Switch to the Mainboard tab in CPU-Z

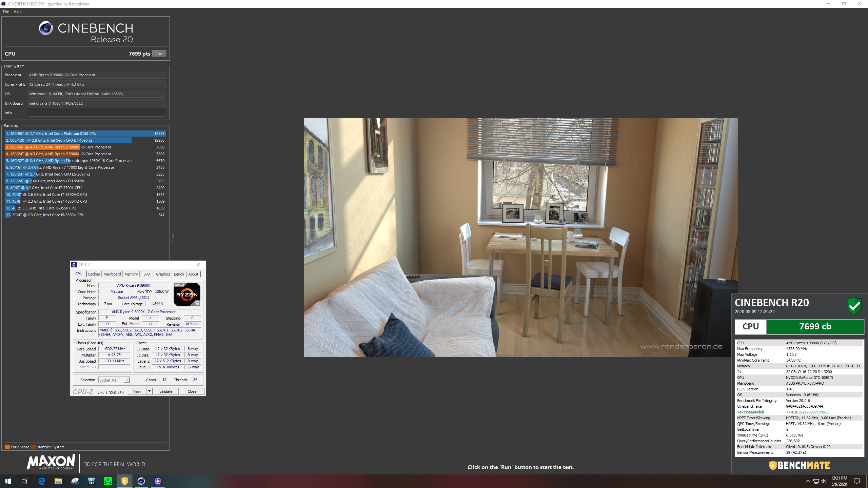click(x=112, y=274)
